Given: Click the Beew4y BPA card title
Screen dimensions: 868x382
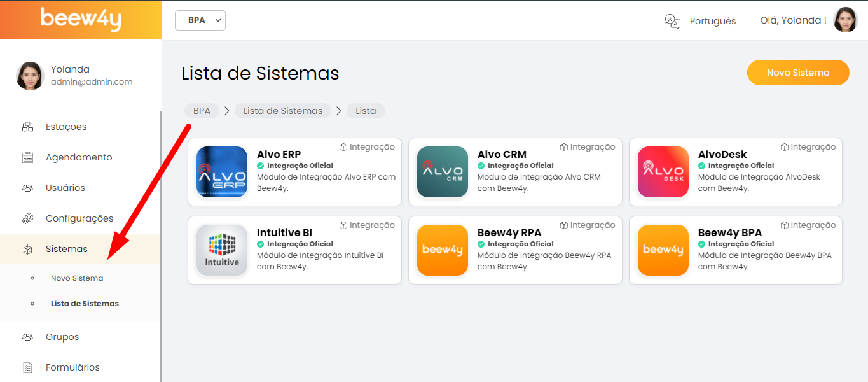Looking at the screenshot, I should [x=730, y=232].
